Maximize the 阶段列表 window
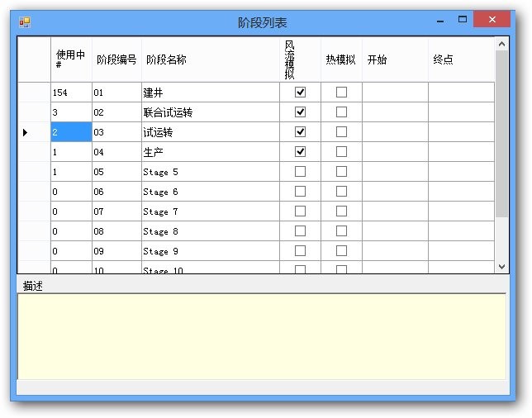The width and height of the screenshot is (532, 418). click(x=463, y=19)
